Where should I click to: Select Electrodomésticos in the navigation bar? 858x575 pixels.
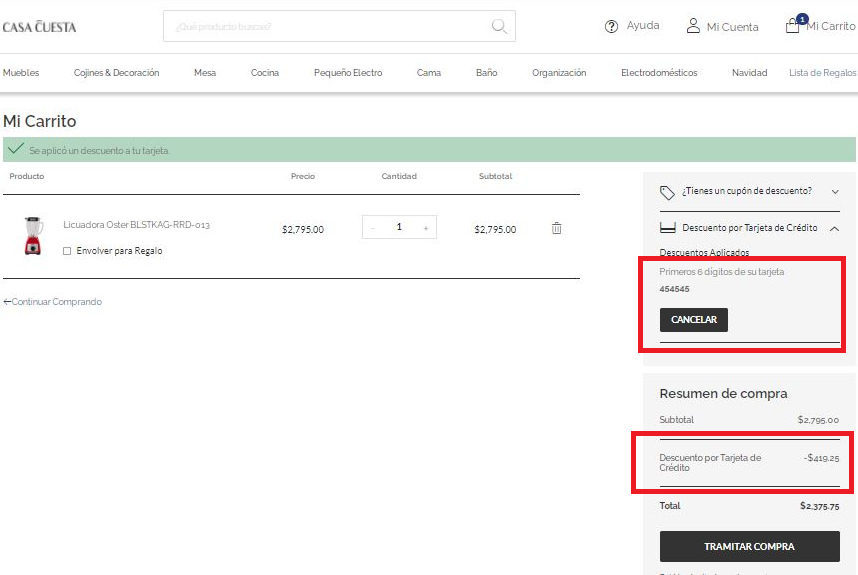659,73
